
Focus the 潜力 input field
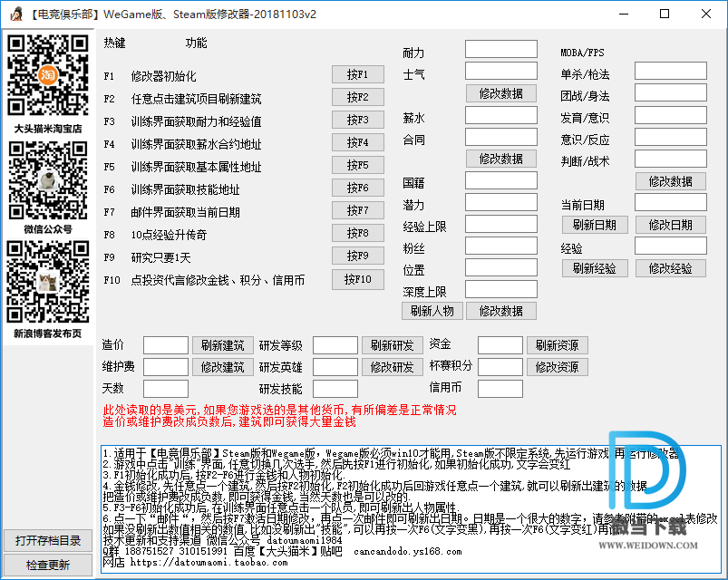click(x=501, y=202)
